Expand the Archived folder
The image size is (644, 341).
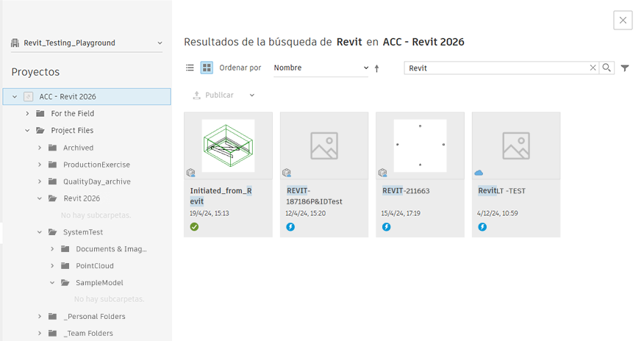(40, 148)
